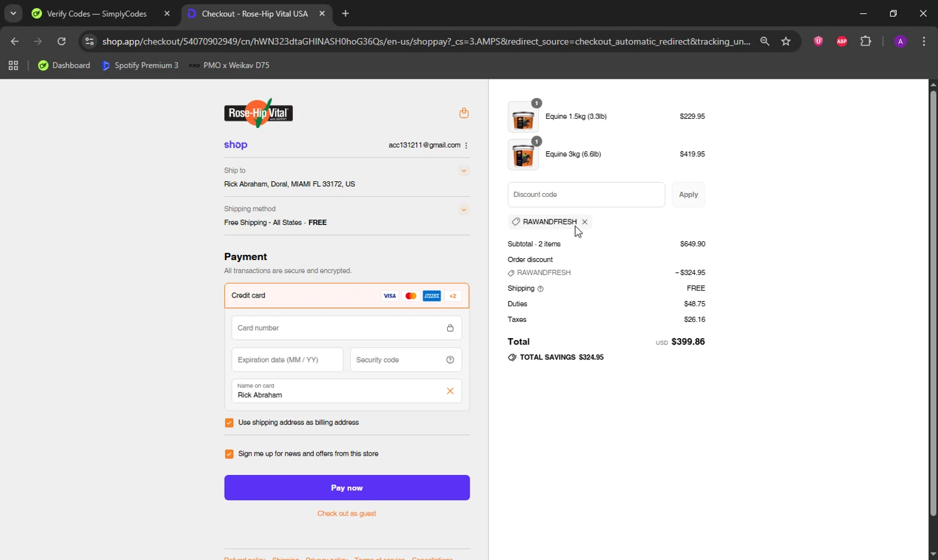Focus the Expiration date field

click(x=287, y=360)
